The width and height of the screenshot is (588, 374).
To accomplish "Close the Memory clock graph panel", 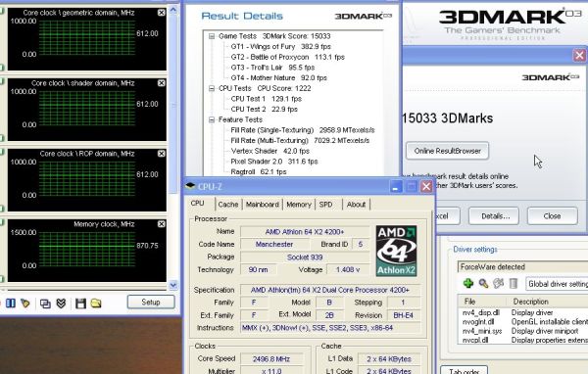I will click(x=162, y=224).
